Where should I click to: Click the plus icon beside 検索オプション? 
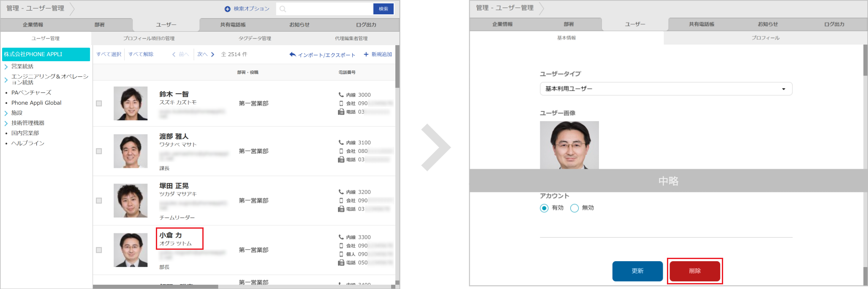click(x=227, y=9)
